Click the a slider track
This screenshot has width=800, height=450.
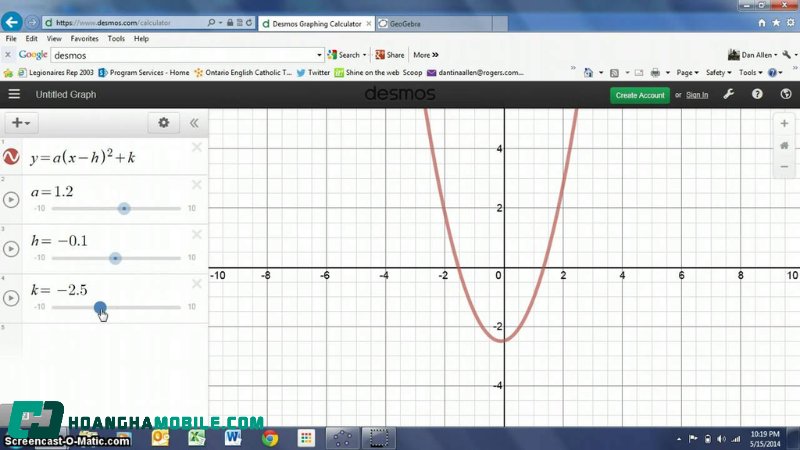(80, 209)
